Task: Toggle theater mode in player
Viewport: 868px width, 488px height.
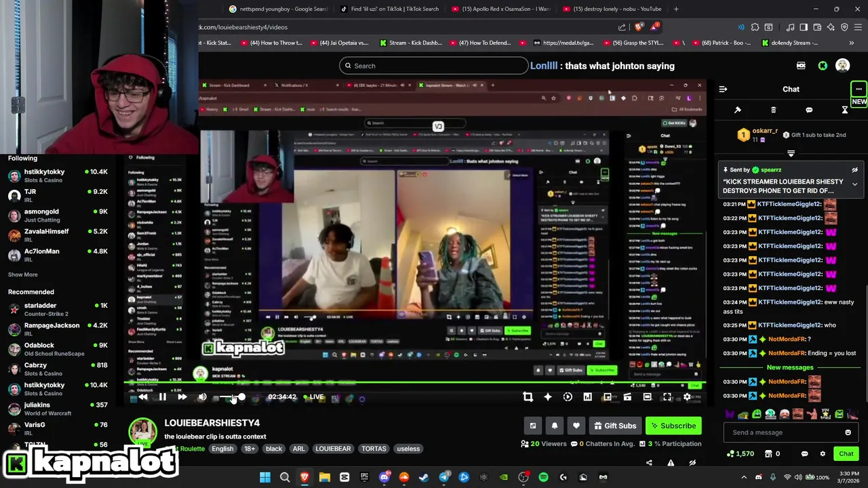Action: coord(647,397)
